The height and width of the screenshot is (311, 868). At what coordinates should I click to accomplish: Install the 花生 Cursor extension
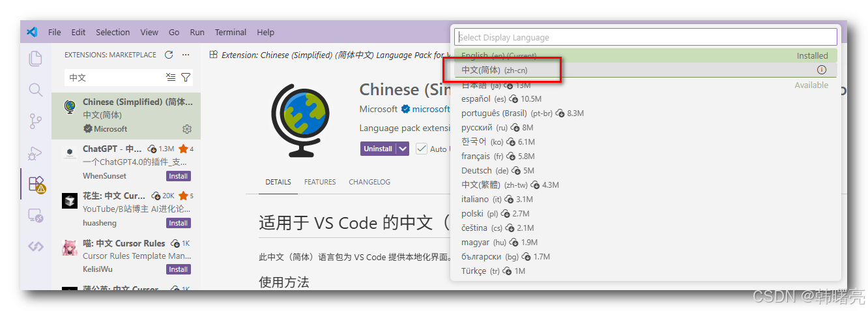[x=178, y=223]
